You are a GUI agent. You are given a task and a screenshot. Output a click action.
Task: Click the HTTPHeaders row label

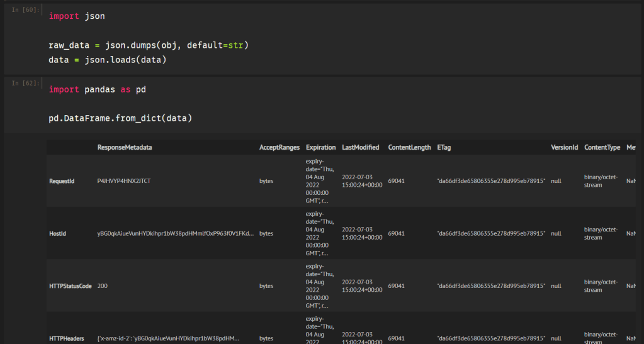coord(66,338)
